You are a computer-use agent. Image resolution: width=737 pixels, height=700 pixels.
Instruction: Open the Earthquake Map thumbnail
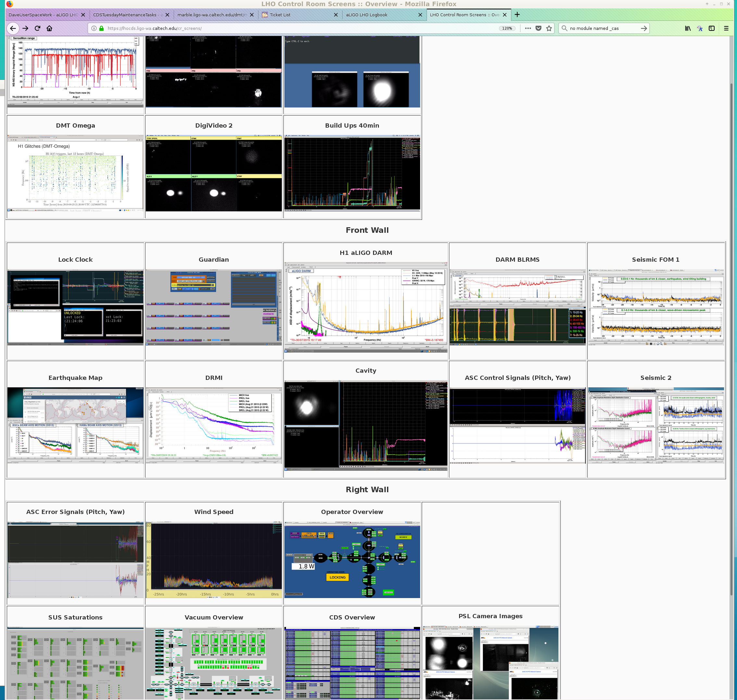75,425
